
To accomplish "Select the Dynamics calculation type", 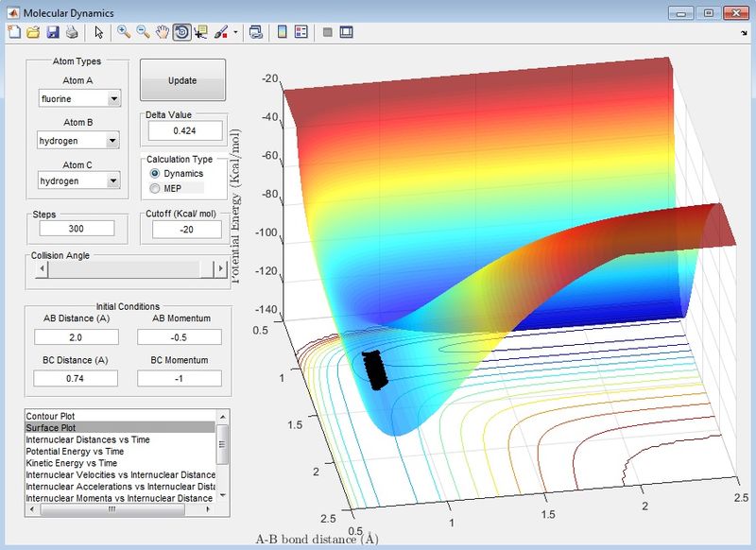I will [x=156, y=174].
